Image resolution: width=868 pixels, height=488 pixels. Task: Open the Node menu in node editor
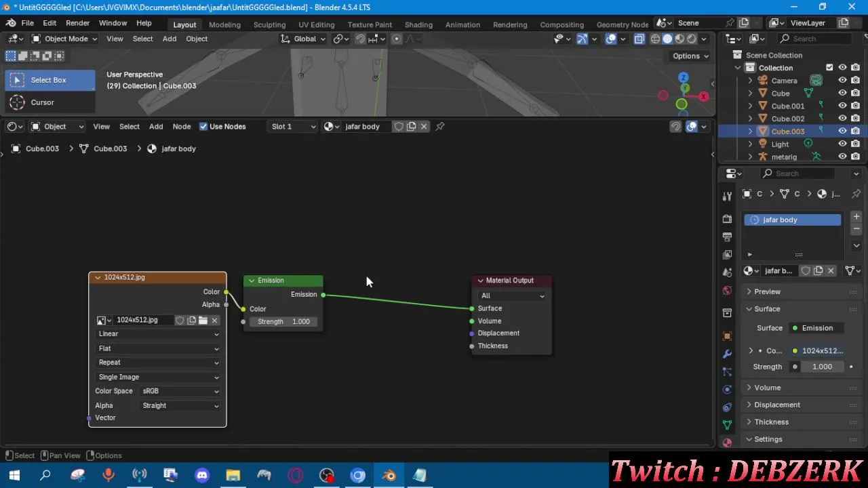click(x=182, y=126)
